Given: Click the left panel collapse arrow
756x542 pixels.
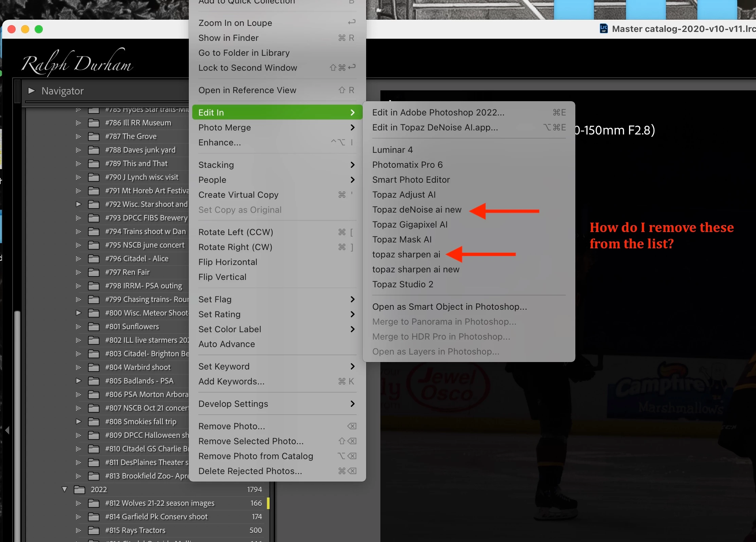Looking at the screenshot, I should 7,430.
